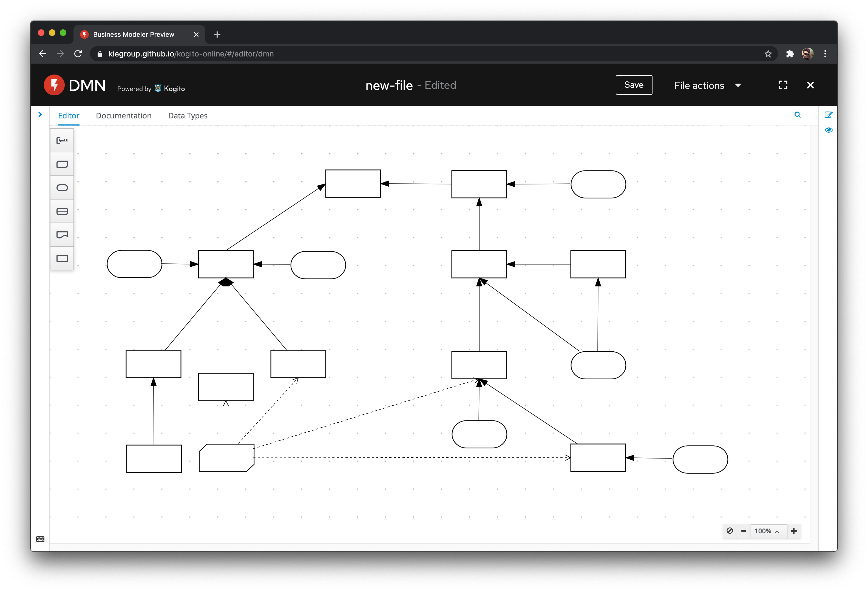This screenshot has height=592, width=868.
Task: Click the DMN logo
Action: (x=75, y=85)
